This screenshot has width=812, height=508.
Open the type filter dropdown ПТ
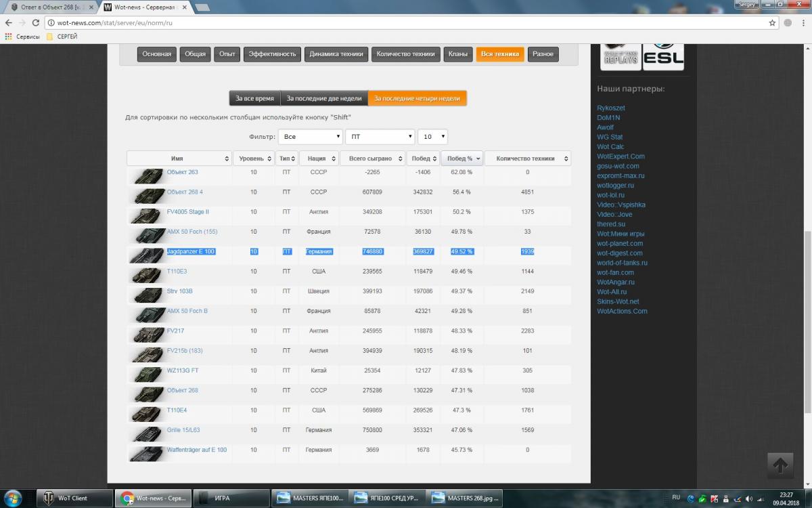coord(380,137)
